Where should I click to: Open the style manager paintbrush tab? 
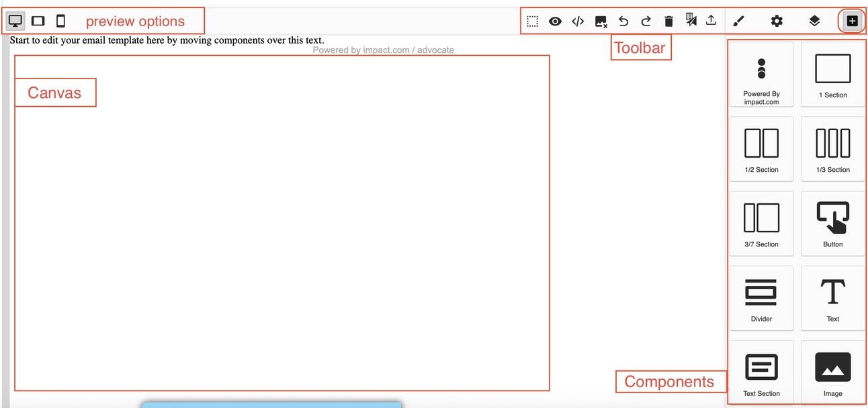tap(739, 21)
